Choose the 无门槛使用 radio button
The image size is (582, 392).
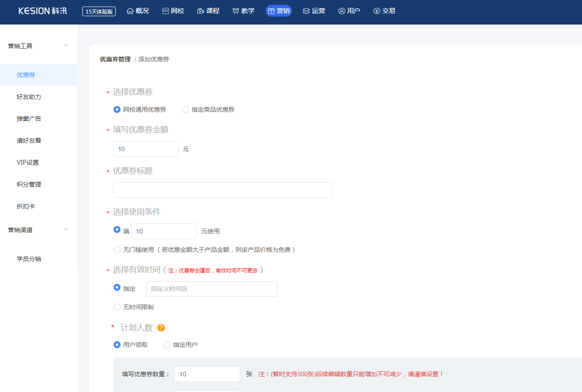[x=117, y=250]
